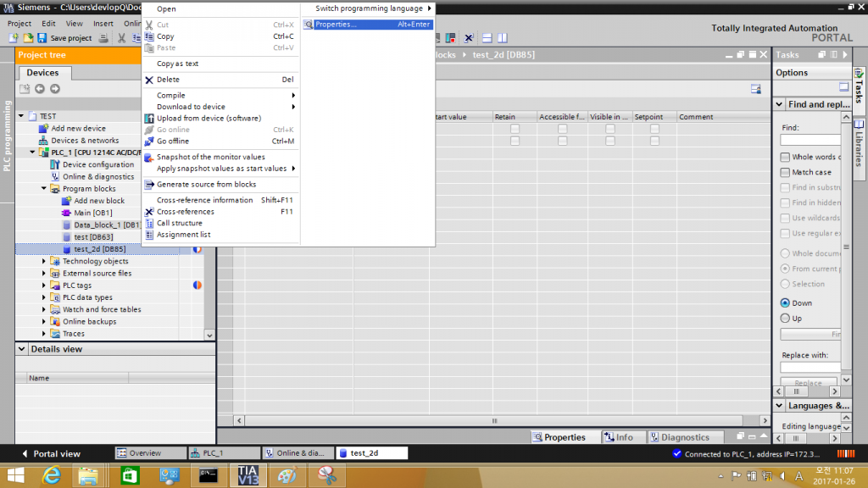The height and width of the screenshot is (488, 868).
Task: Toggle the first row Accessible from HMI checkbox
Action: pos(563,129)
